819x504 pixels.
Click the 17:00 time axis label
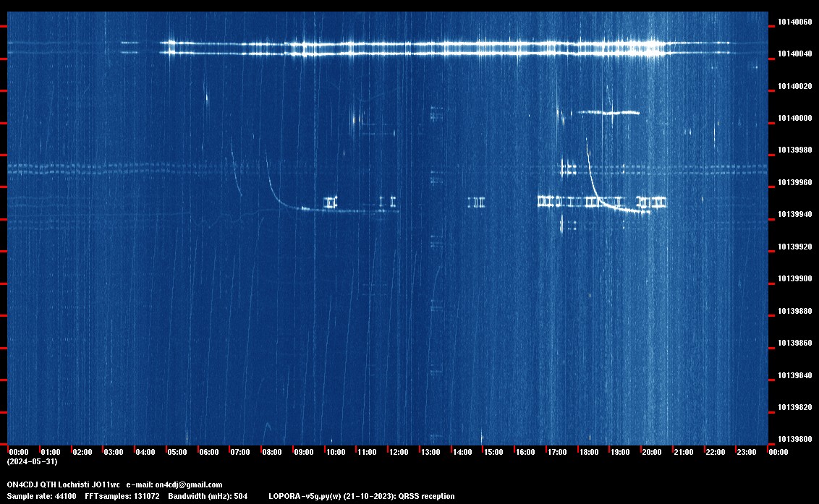(x=557, y=452)
